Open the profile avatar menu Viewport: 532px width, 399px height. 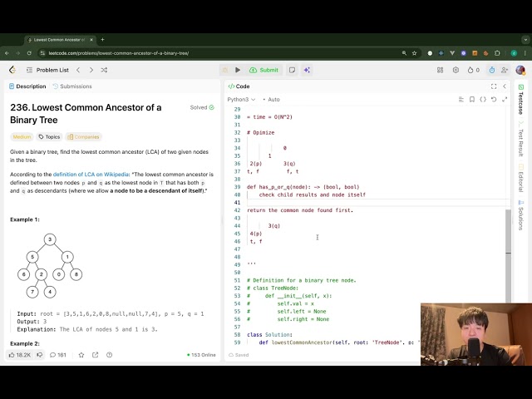(520, 70)
